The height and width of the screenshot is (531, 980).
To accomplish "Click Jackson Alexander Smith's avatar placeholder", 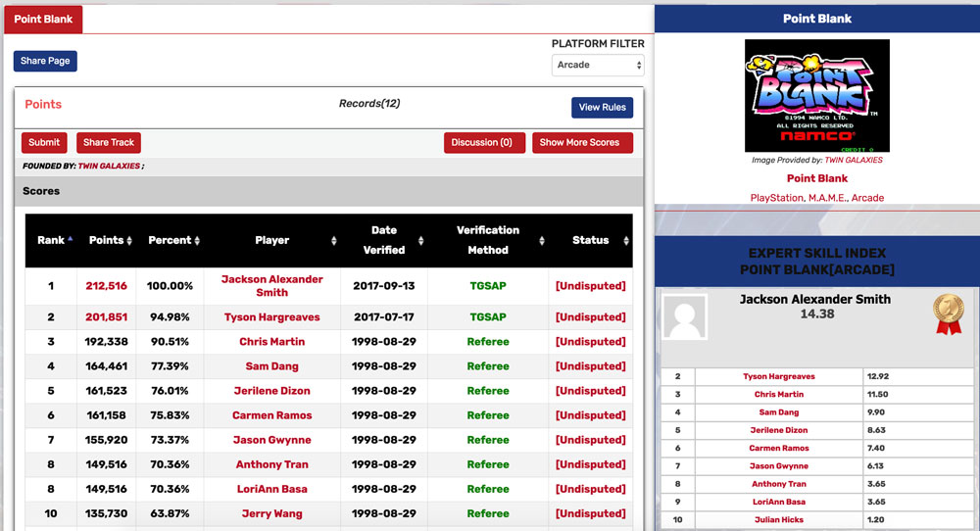I will 684,316.
